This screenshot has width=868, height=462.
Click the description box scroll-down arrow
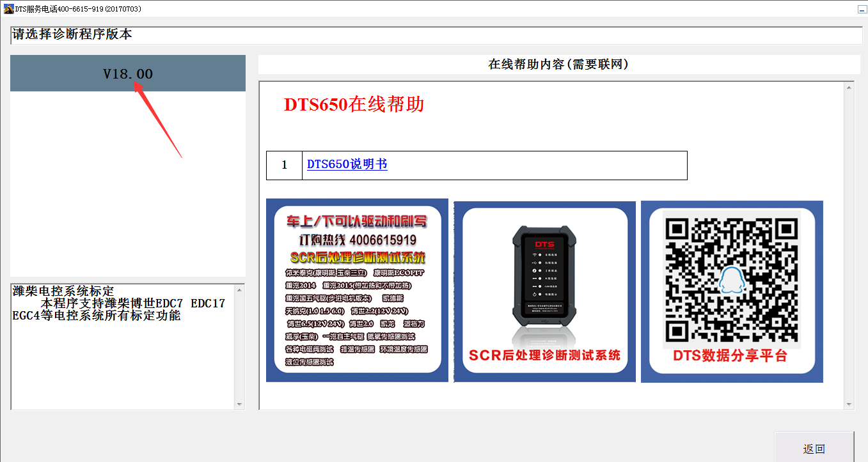tap(240, 404)
